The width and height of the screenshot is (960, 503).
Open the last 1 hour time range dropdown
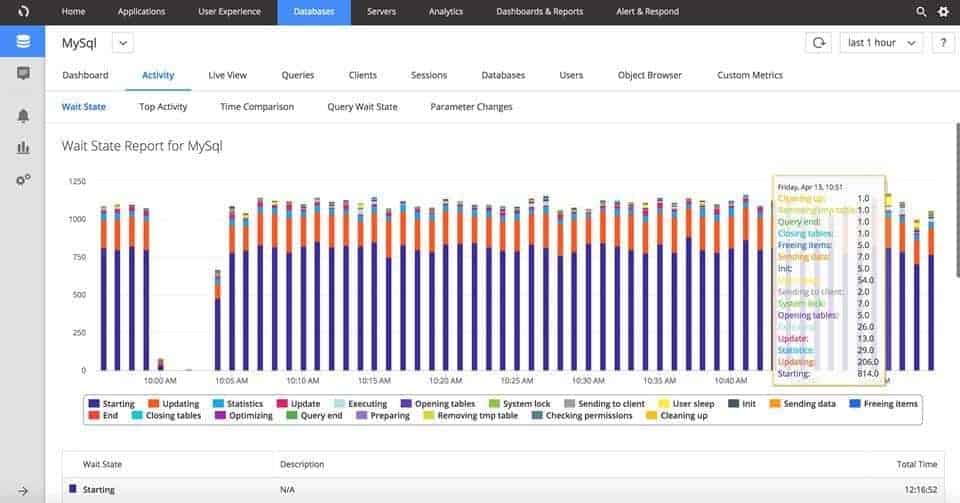coord(881,43)
